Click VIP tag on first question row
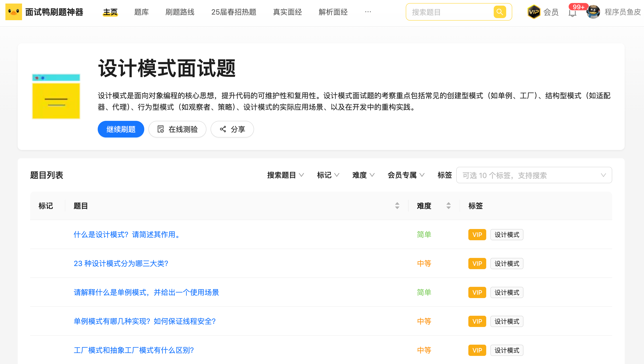This screenshot has width=644, height=364. [x=477, y=235]
